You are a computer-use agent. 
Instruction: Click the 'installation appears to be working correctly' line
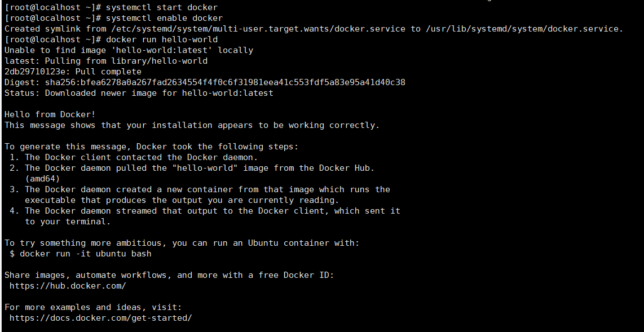(x=192, y=125)
